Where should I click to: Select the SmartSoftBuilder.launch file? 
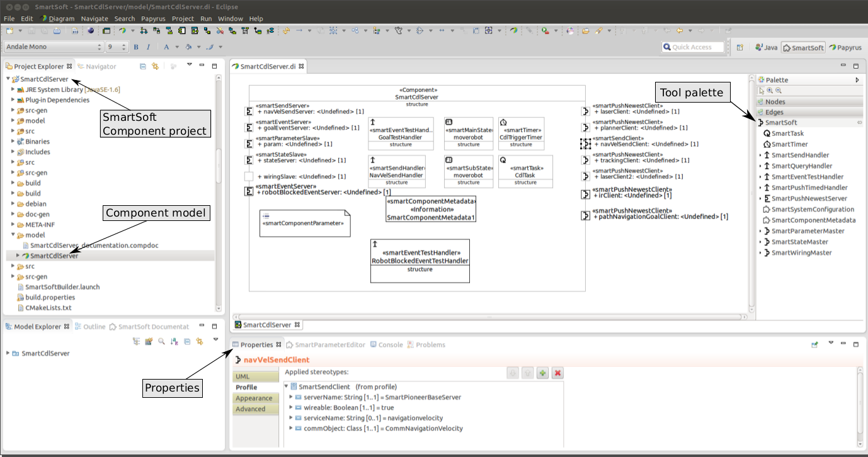pos(57,287)
